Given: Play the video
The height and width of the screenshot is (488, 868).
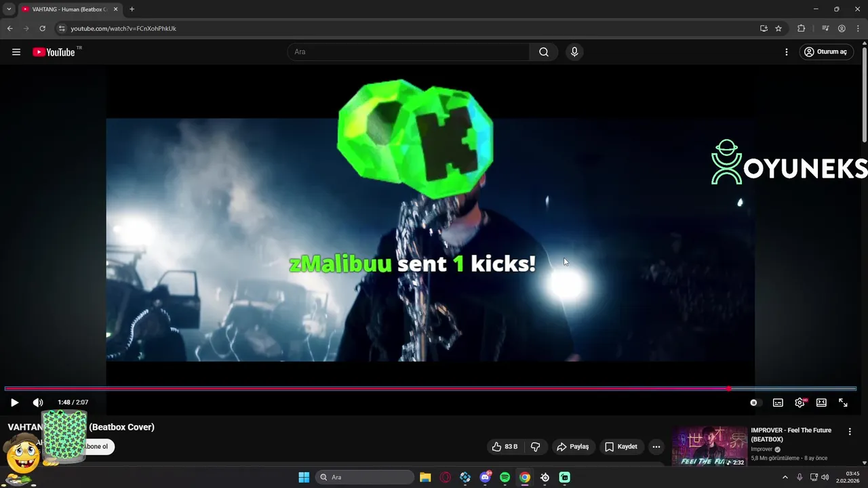Looking at the screenshot, I should pos(14,403).
